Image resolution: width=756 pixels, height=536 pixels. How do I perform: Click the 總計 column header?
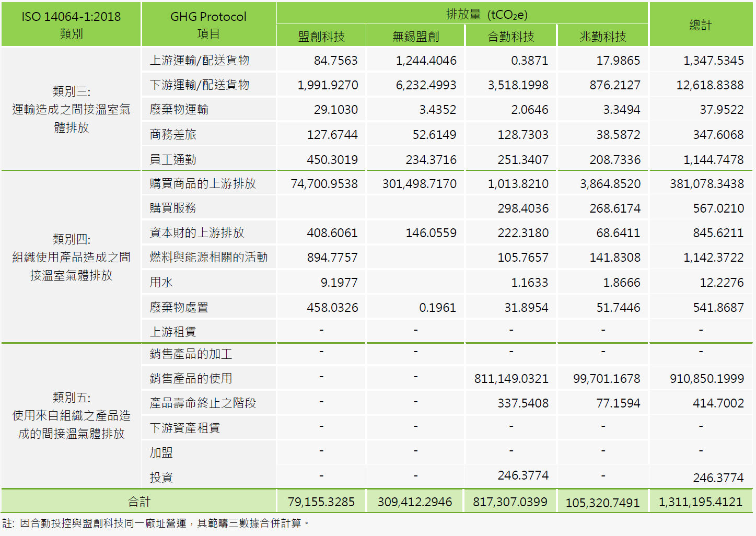[701, 25]
